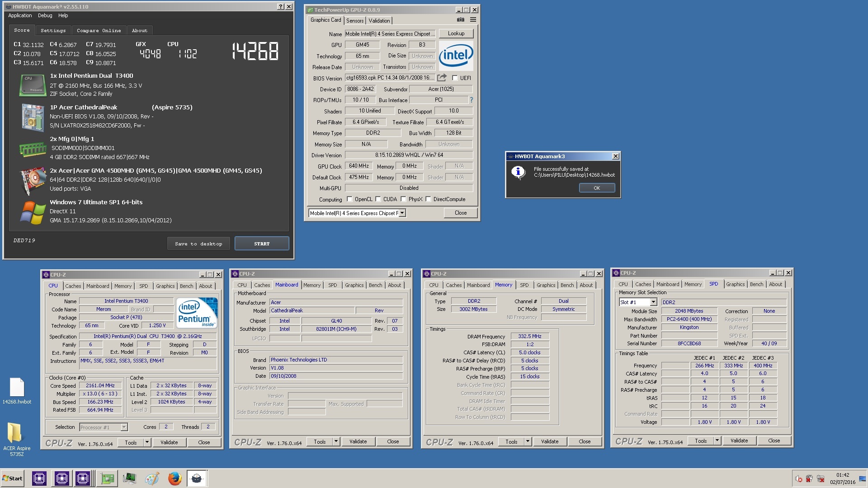
Task: Open Processor #1 selection dropdown
Action: [124, 427]
